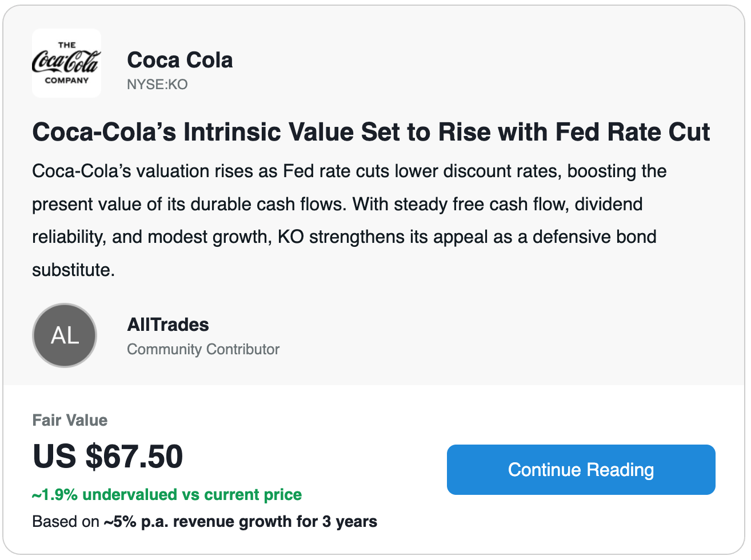This screenshot has width=751, height=560.
Task: Click the NYSE:KO ticker symbol
Action: [157, 85]
